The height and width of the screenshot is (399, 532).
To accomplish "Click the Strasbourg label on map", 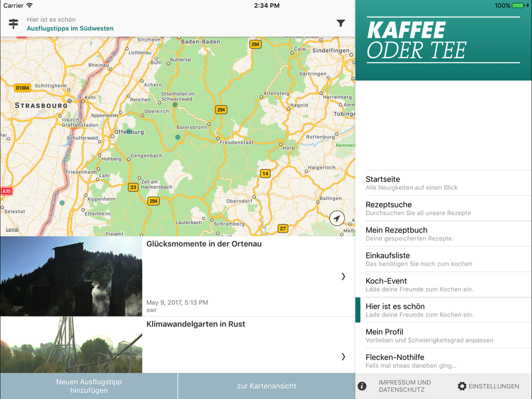I will coord(41,105).
